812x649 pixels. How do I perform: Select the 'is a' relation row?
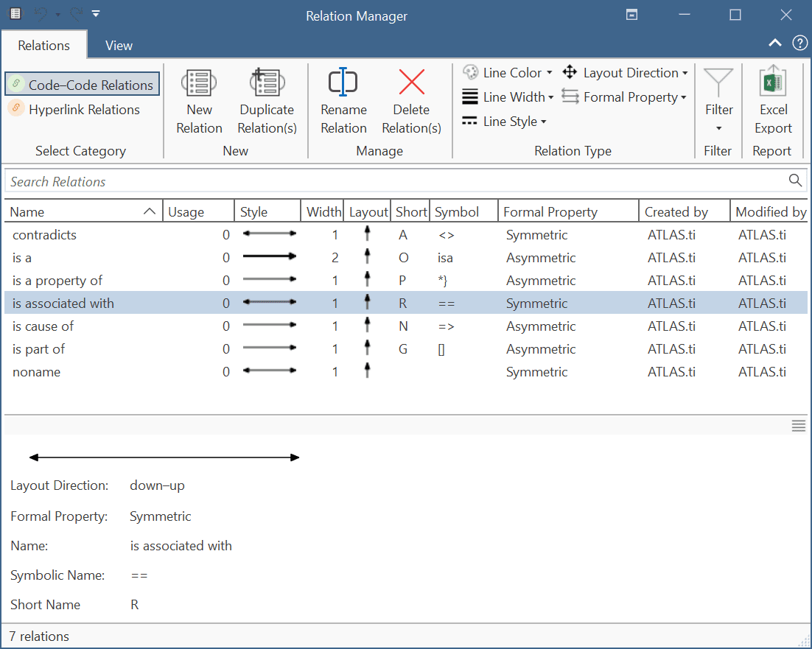click(x=406, y=257)
